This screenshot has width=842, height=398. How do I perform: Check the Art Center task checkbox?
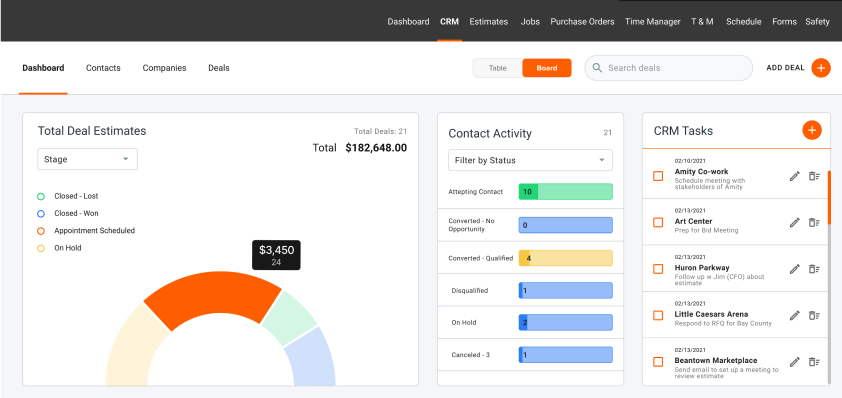tap(658, 222)
